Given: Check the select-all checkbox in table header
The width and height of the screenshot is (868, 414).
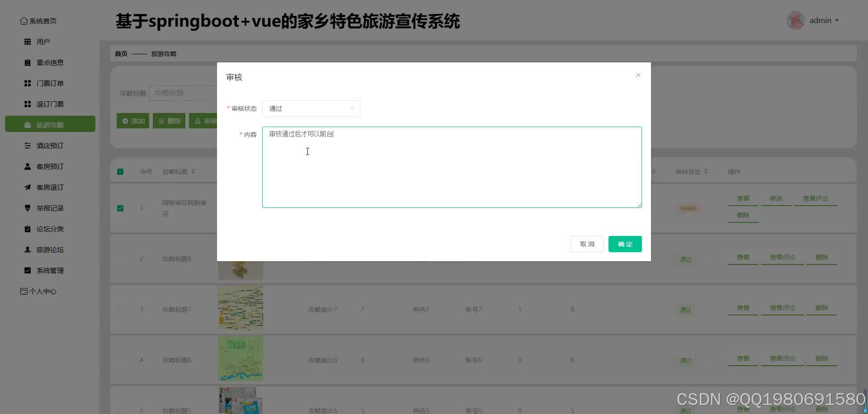Looking at the screenshot, I should [x=120, y=172].
